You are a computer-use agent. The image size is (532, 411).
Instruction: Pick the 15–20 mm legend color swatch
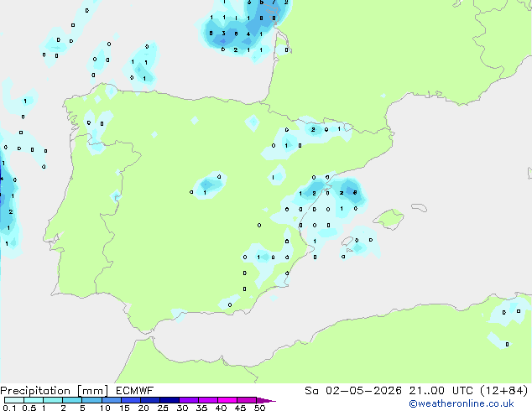[x=131, y=400]
